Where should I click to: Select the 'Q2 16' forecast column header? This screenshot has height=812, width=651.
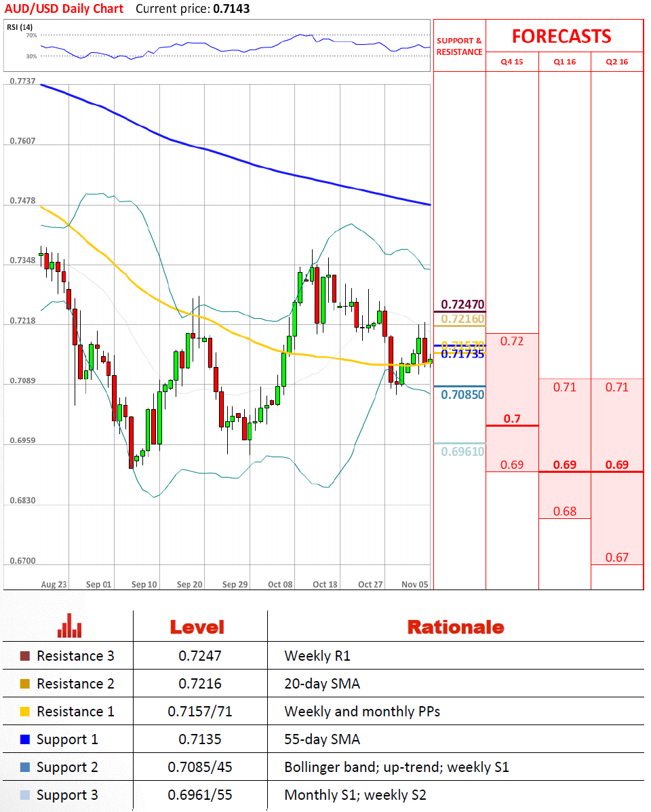click(617, 62)
